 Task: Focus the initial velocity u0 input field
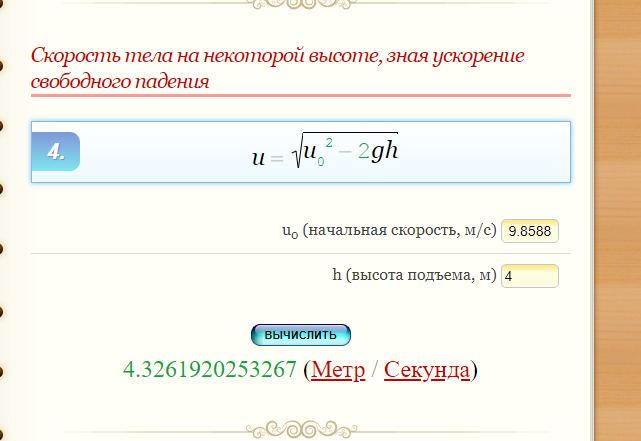tap(530, 231)
